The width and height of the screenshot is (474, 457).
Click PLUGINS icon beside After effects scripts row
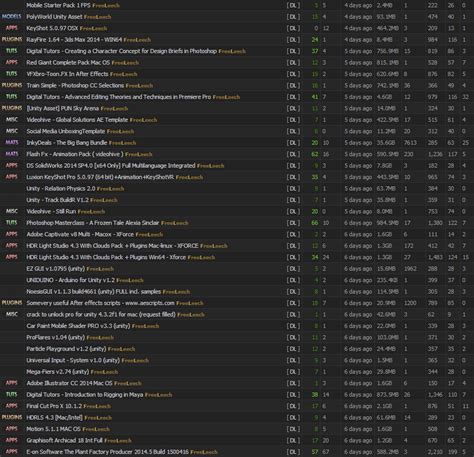[x=12, y=303]
